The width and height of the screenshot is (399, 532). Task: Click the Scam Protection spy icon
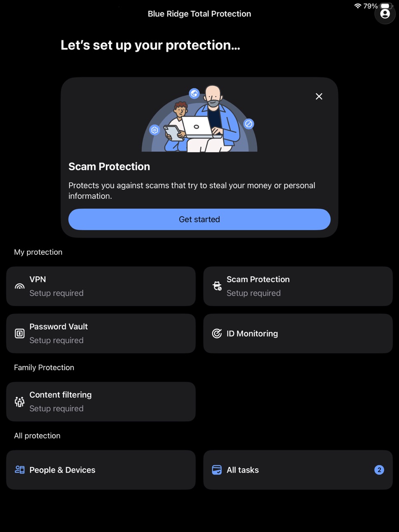(x=217, y=286)
